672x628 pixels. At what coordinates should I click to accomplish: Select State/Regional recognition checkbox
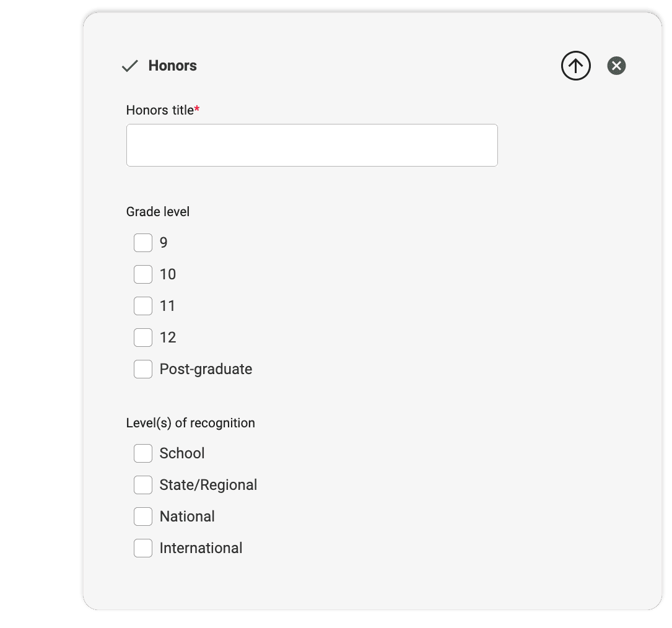[x=143, y=485]
